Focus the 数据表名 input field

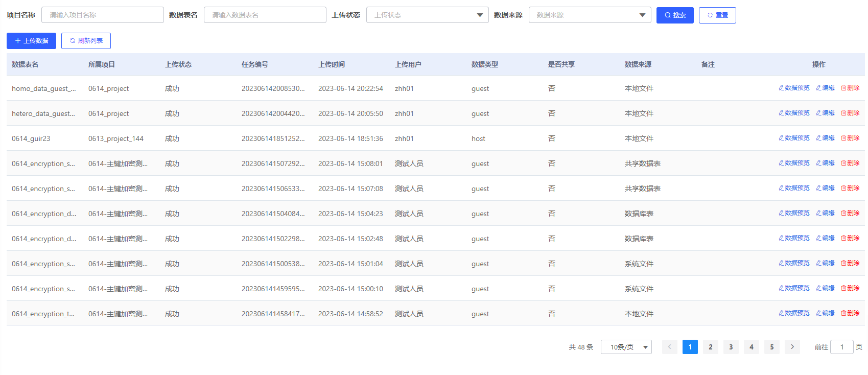[265, 15]
